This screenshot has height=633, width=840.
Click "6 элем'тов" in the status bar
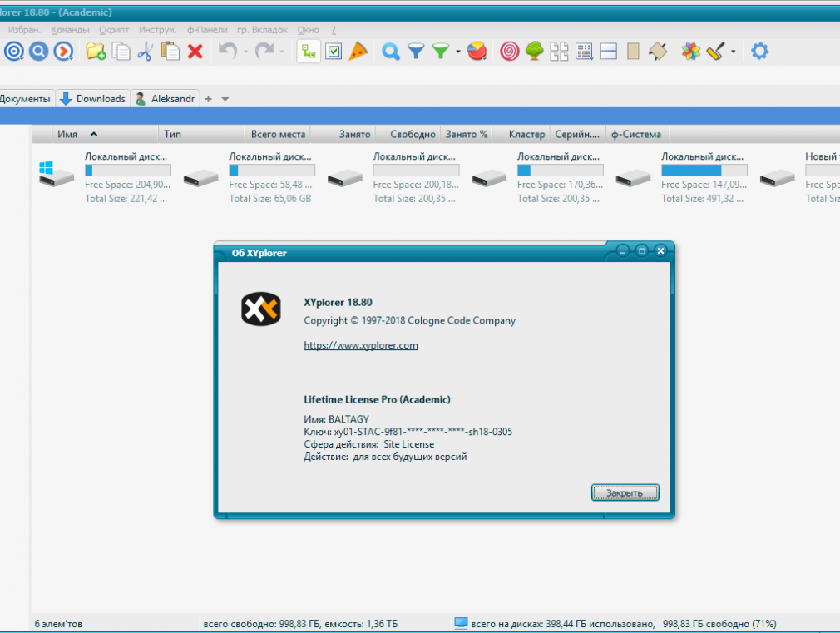click(x=58, y=624)
